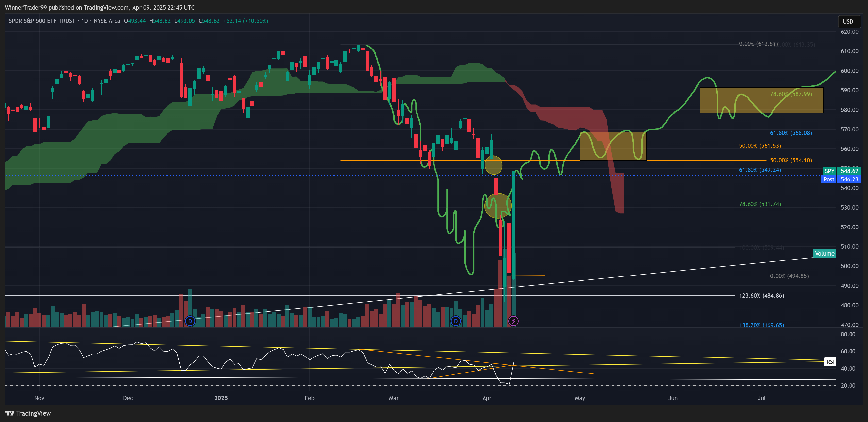Click the 61.80% (568.08) Fibonacci label
This screenshot has width=868, height=422.
(x=791, y=133)
